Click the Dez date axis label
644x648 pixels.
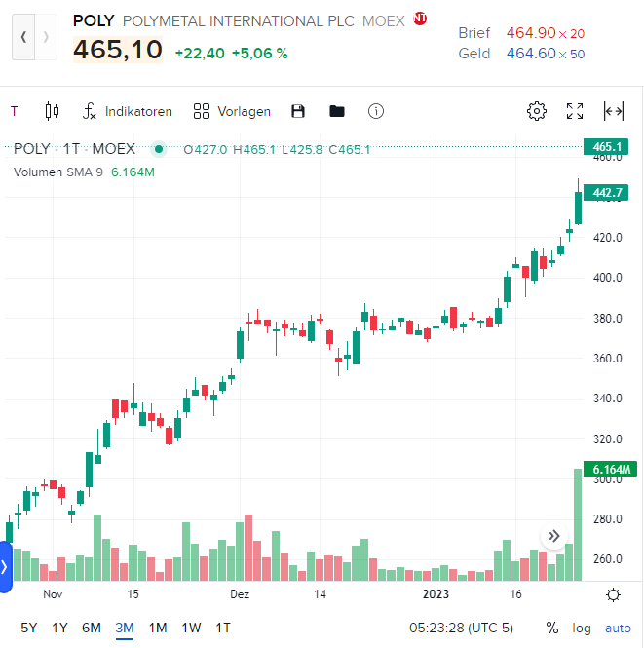[240, 594]
